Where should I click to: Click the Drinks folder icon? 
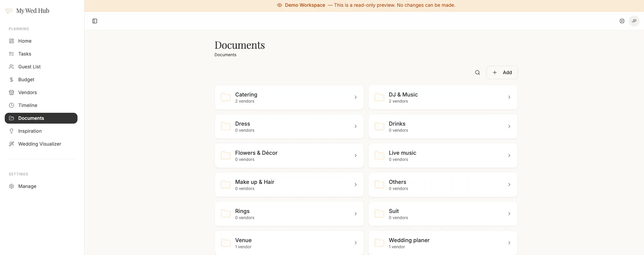379,126
